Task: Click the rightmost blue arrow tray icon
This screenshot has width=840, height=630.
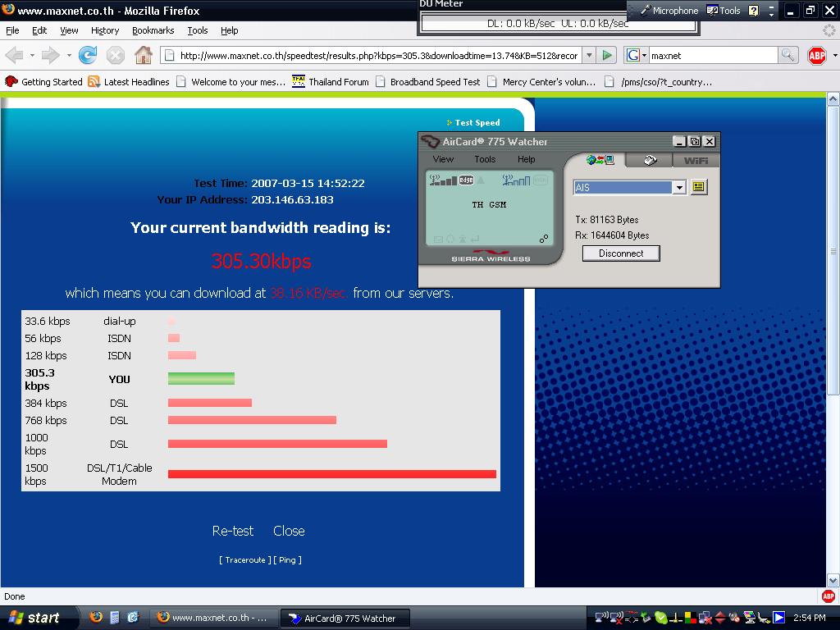Action: 779,618
